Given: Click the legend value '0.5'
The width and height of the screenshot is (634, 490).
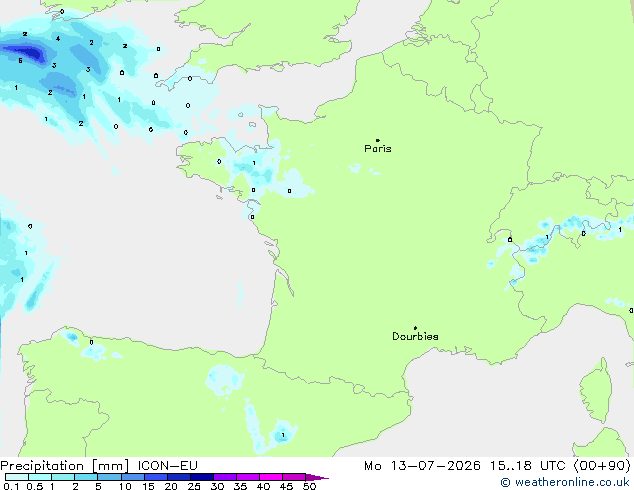Looking at the screenshot, I should click(35, 486).
